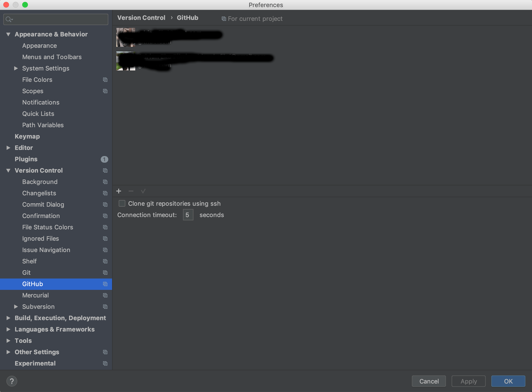Image resolution: width=532 pixels, height=392 pixels.
Task: Expand the Subversion node
Action: coord(16,307)
